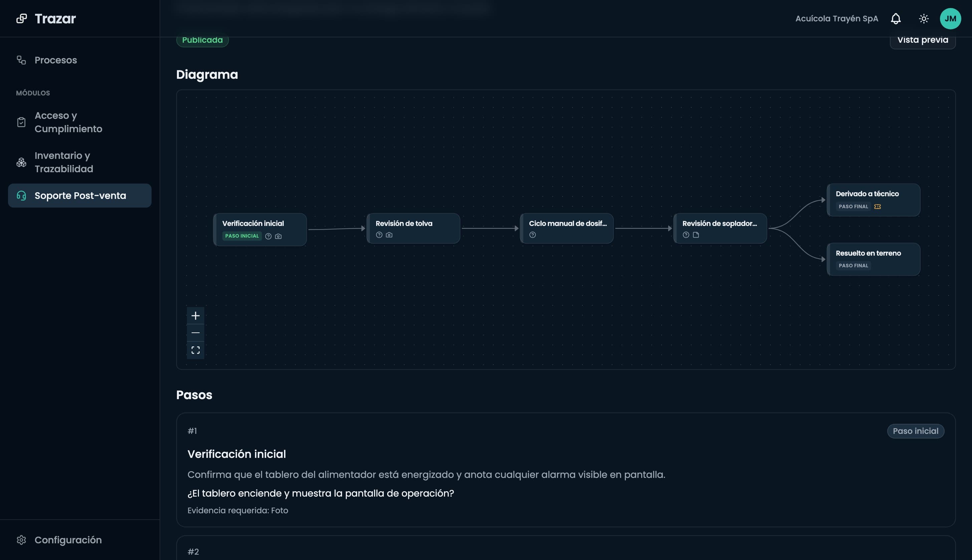Toggle light theme with sun icon
Viewport: 972px width, 560px height.
(x=924, y=18)
